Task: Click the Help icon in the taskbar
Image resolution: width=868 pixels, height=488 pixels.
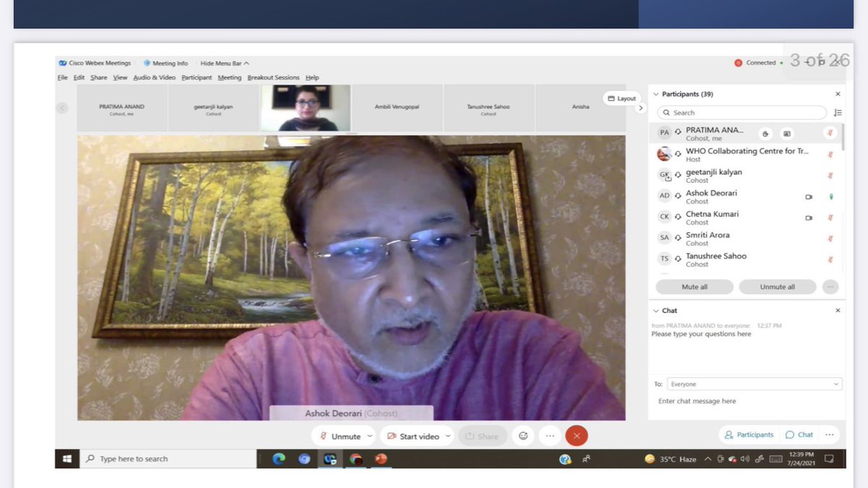Action: pos(566,459)
